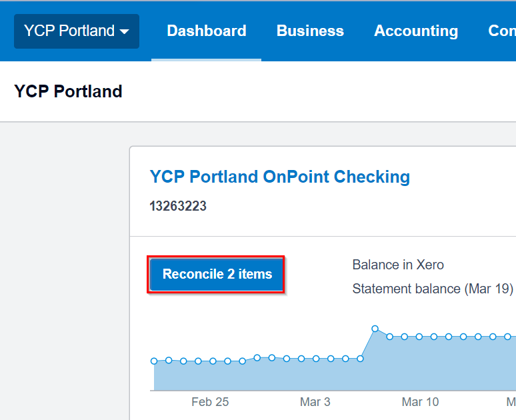Go to the Dashboard tab
The width and height of the screenshot is (516, 420).
[x=207, y=31]
